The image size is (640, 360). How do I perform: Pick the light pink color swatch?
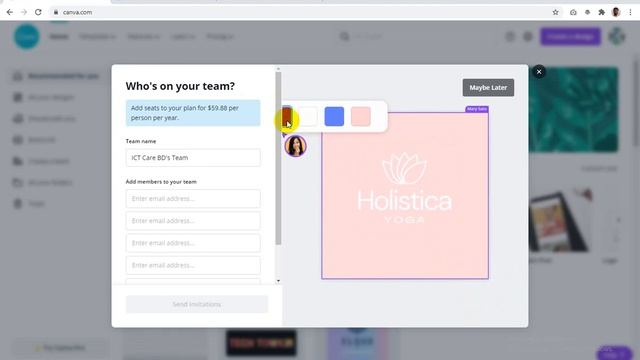[361, 117]
